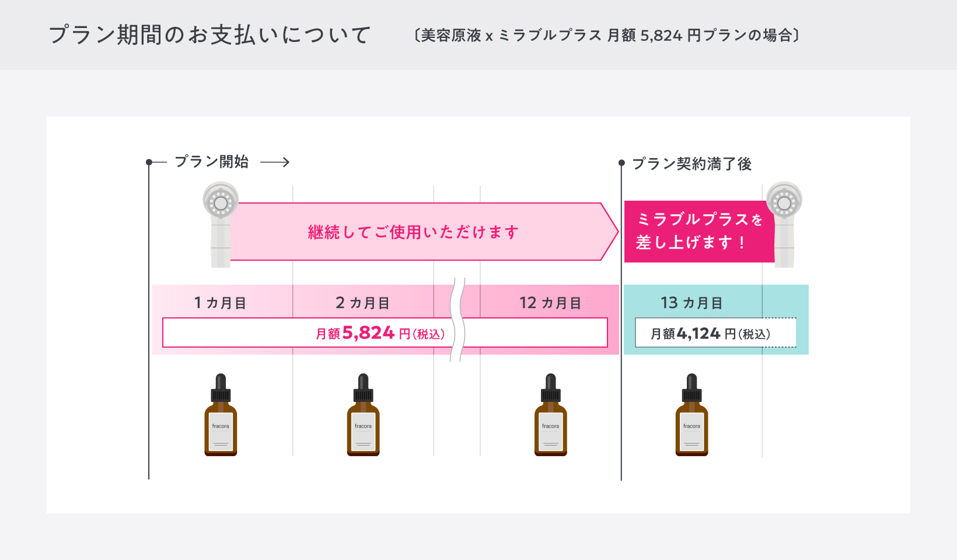Click the facial device after contract completion
The width and height of the screenshot is (957, 560).
(784, 225)
